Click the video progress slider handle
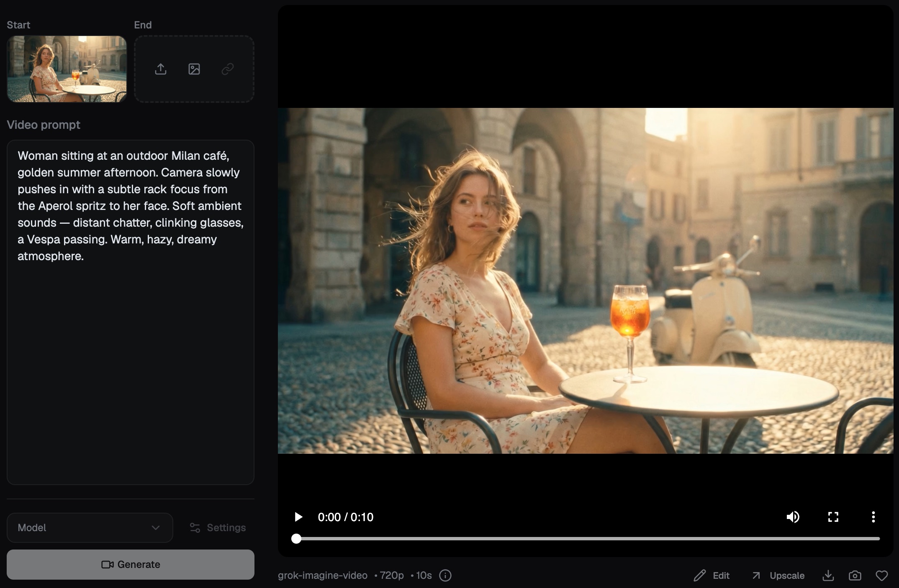 pyautogui.click(x=296, y=539)
